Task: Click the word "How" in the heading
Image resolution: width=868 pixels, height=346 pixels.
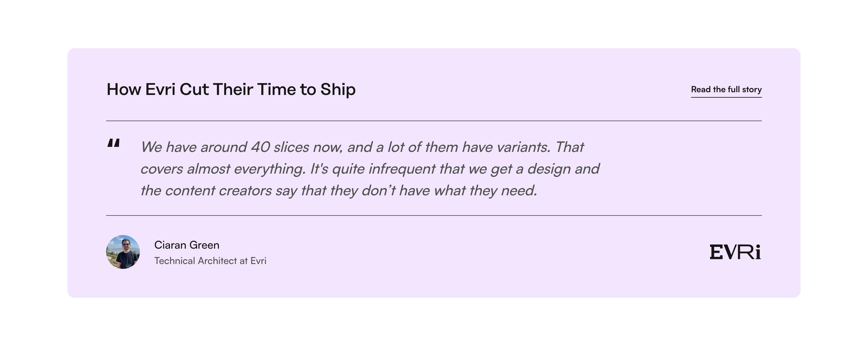Action: click(x=124, y=90)
